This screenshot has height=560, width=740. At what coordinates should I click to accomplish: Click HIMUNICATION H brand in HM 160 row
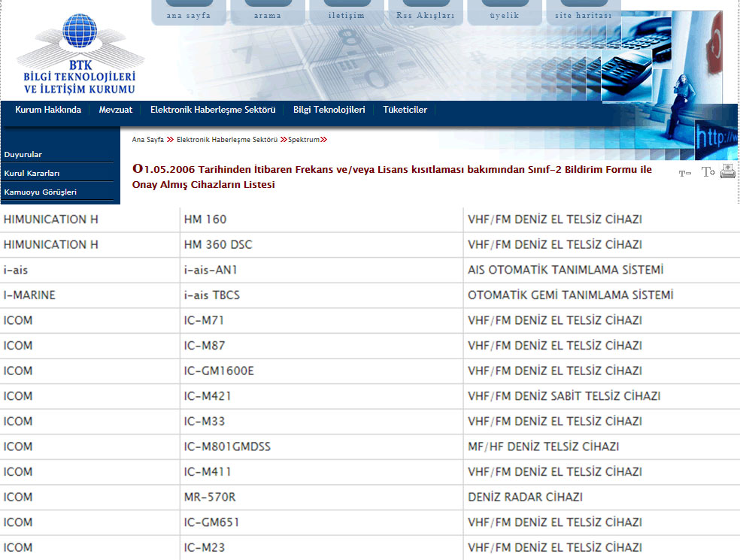[89, 219]
